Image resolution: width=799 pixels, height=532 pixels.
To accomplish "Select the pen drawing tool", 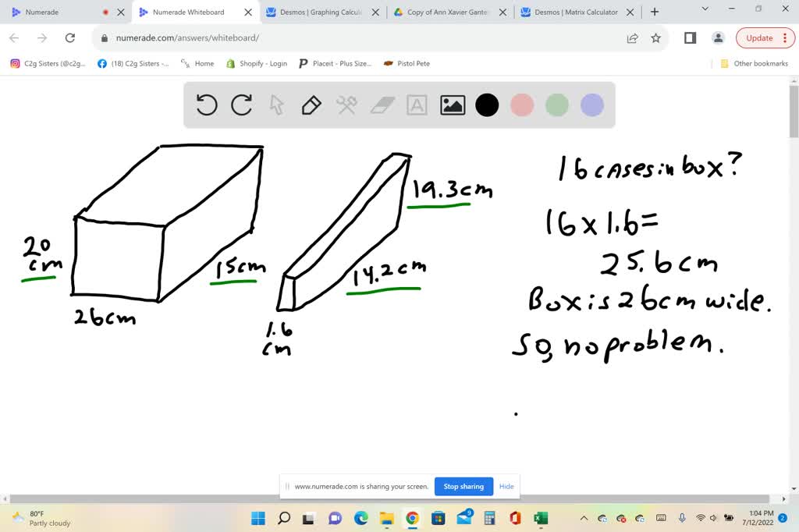I will [311, 105].
